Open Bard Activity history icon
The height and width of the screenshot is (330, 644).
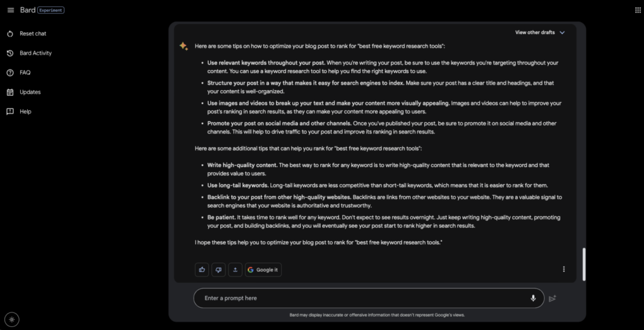pyautogui.click(x=10, y=53)
